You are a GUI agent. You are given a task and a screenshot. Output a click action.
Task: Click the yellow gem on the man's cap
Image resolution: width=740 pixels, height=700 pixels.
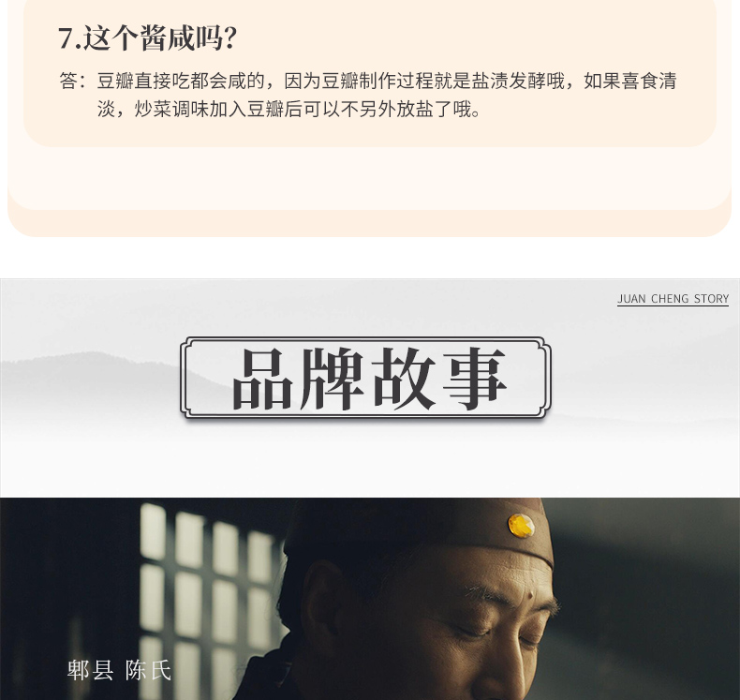(521, 526)
